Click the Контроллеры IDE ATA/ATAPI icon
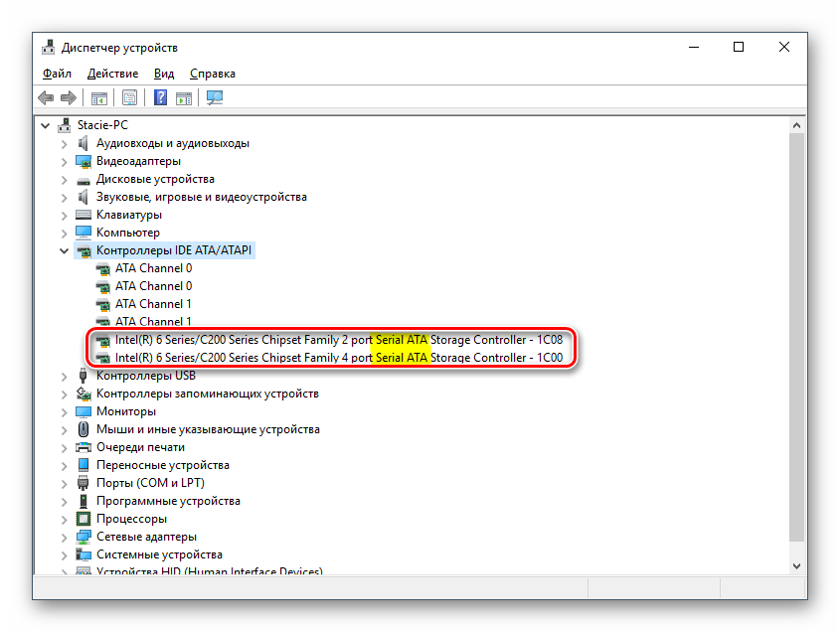 (x=84, y=250)
